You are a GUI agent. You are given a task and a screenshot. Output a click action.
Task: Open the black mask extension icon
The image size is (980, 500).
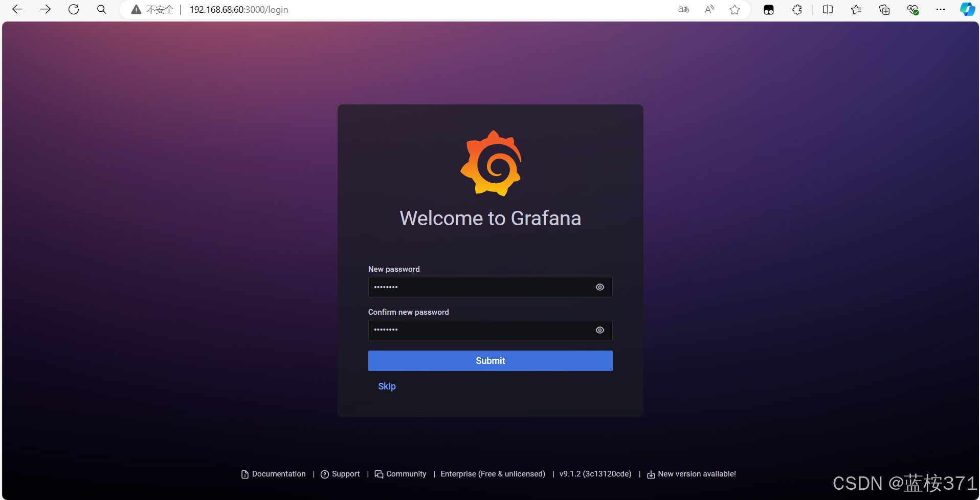coord(769,10)
